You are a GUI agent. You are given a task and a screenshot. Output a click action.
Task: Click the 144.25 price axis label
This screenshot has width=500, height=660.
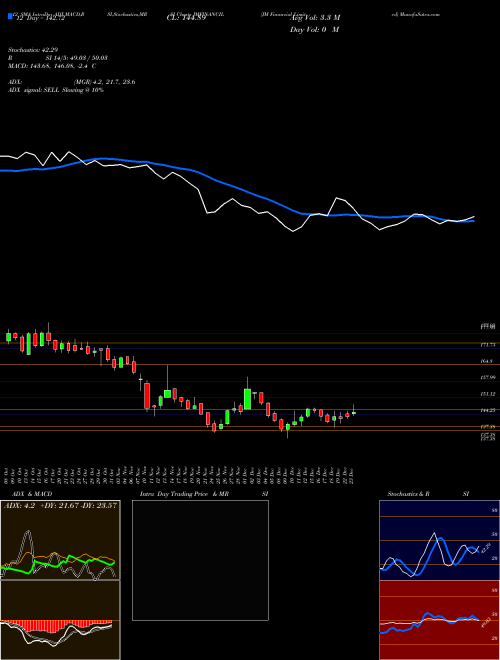tap(487, 410)
